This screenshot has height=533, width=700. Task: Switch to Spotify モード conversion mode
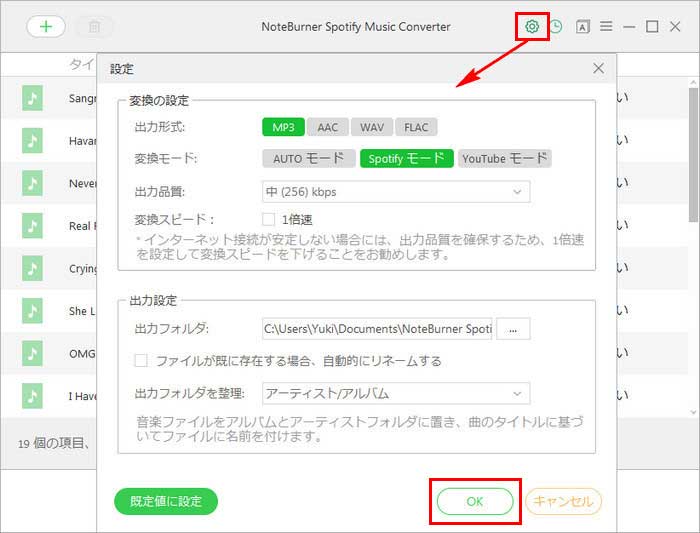407,158
